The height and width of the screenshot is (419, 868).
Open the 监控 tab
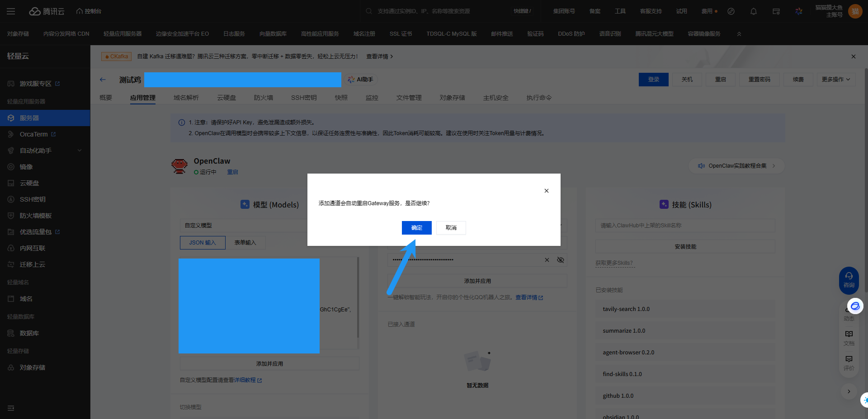[x=372, y=98]
